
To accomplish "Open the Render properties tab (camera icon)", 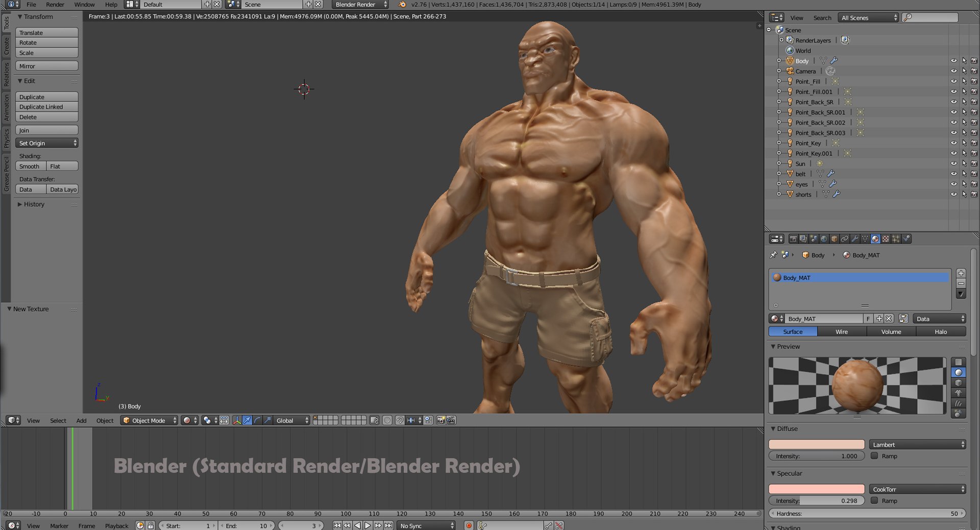I will pos(794,238).
